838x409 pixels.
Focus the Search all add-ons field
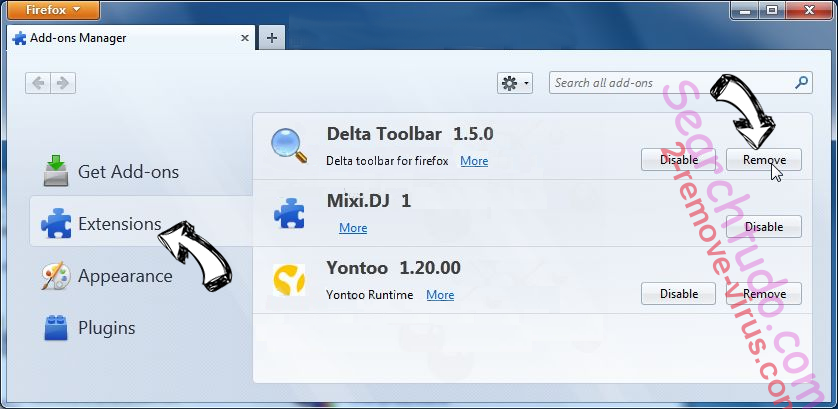[670, 84]
